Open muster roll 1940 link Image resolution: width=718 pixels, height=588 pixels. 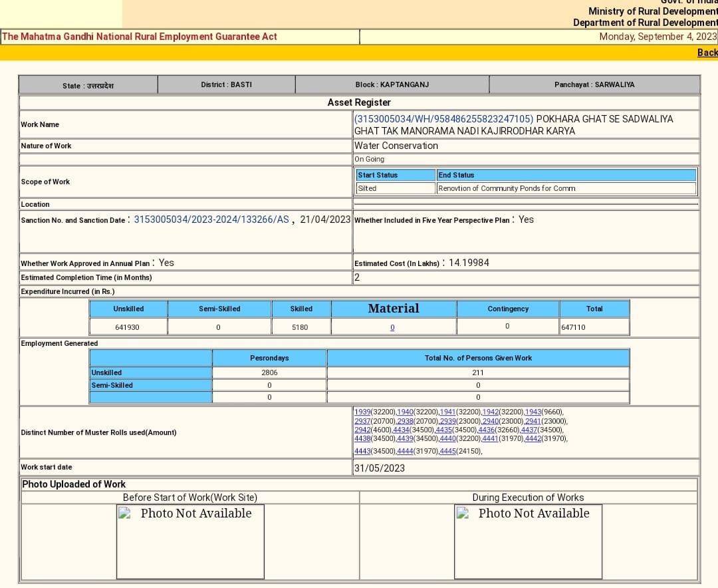click(x=405, y=412)
